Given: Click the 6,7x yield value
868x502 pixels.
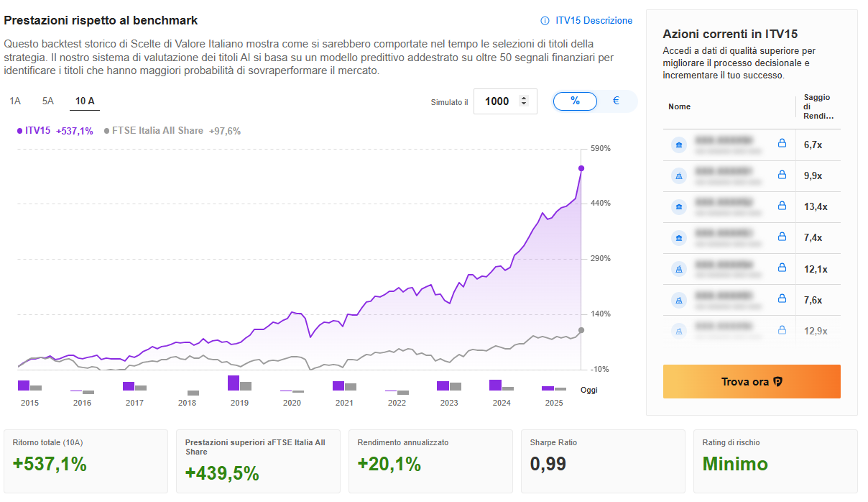Looking at the screenshot, I should pos(813,145).
